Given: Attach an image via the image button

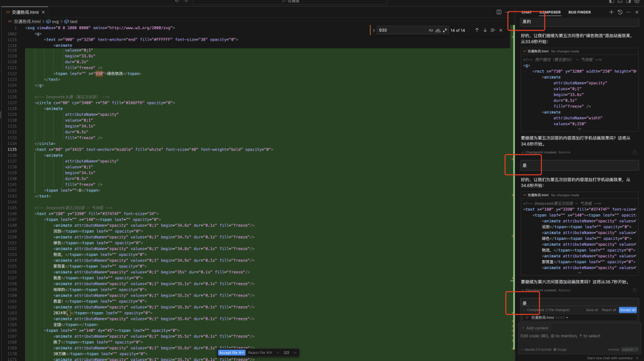Looking at the screenshot, I should click(x=560, y=350).
